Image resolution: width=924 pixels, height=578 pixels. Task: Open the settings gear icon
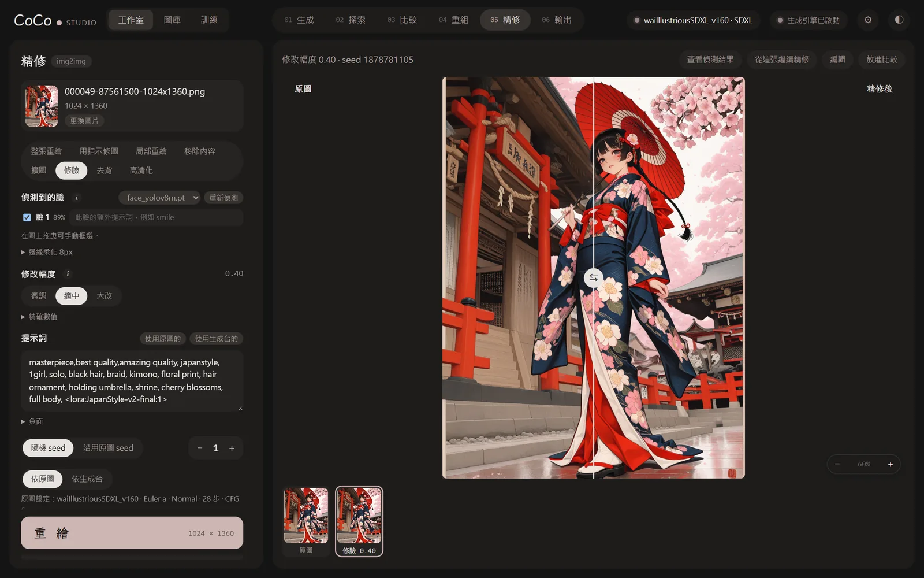coord(867,20)
